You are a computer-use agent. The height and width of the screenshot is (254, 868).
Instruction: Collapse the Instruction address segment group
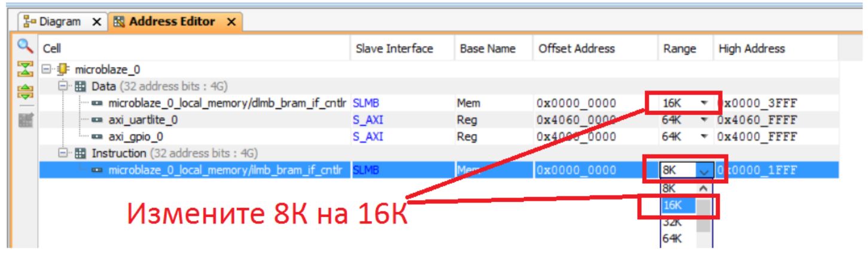(64, 153)
